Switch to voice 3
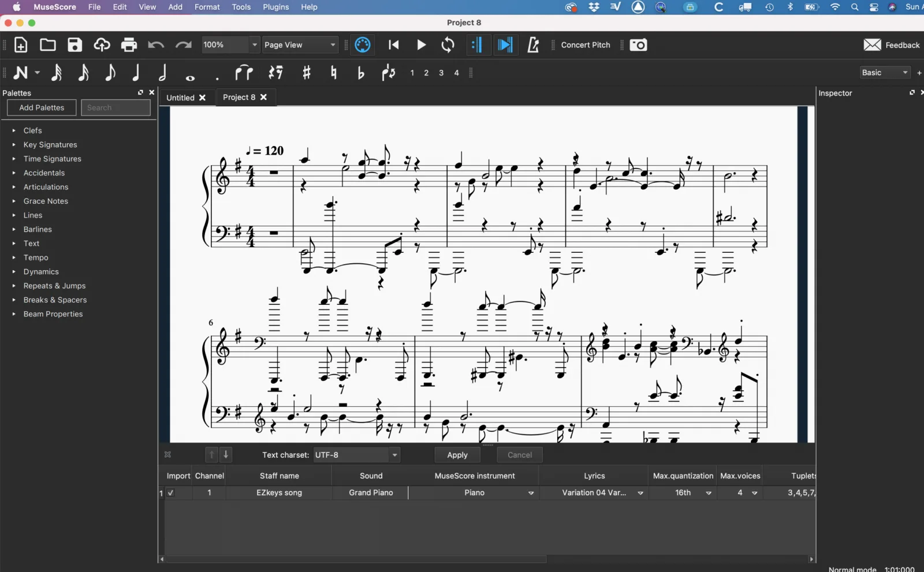Viewport: 924px width, 572px height. tap(441, 73)
